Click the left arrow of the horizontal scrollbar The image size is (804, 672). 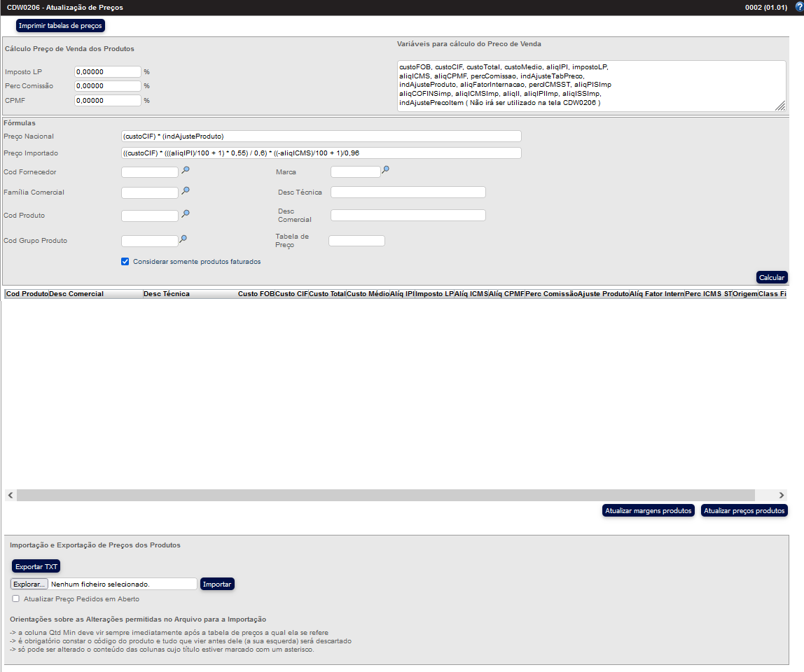10,495
